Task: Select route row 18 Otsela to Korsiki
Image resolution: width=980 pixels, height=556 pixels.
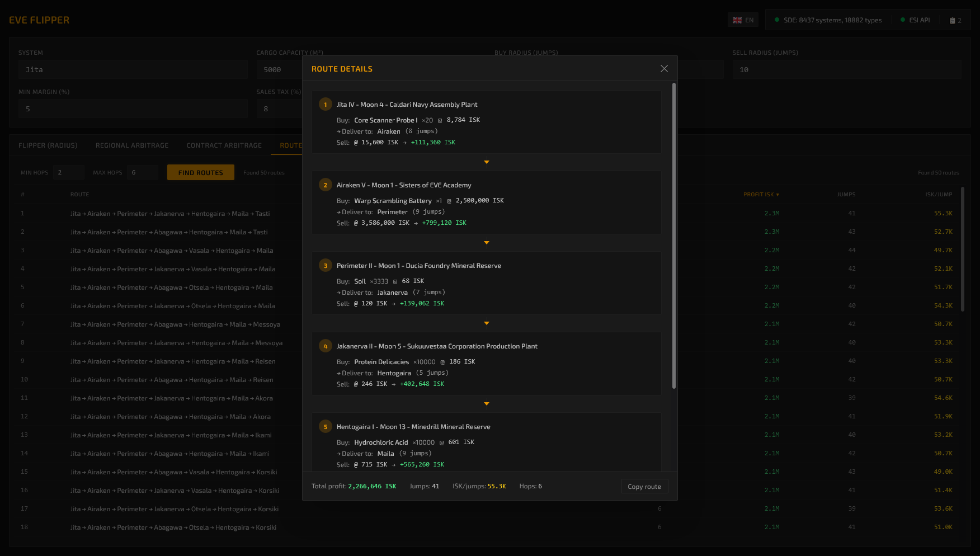Action: click(487, 527)
